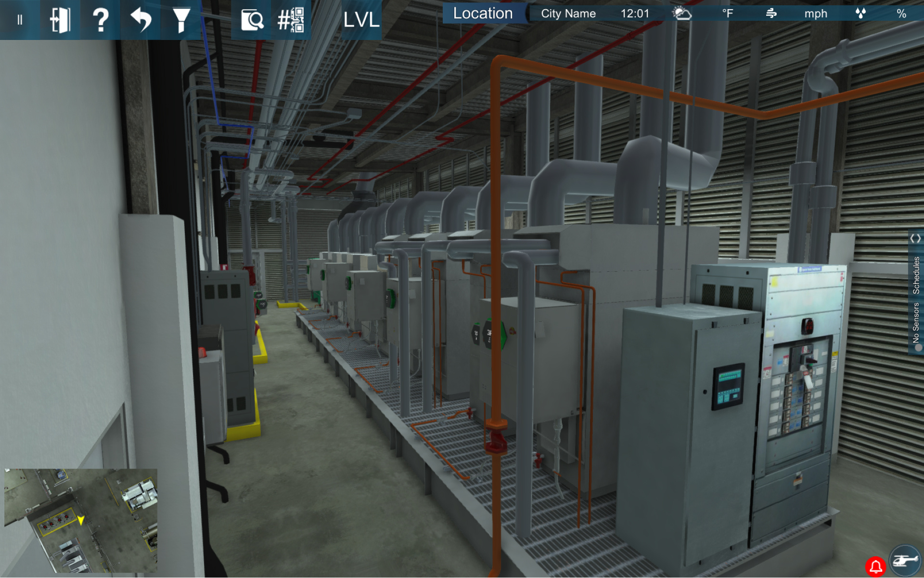Open help with the question mark icon
The image size is (924, 578).
click(x=100, y=20)
